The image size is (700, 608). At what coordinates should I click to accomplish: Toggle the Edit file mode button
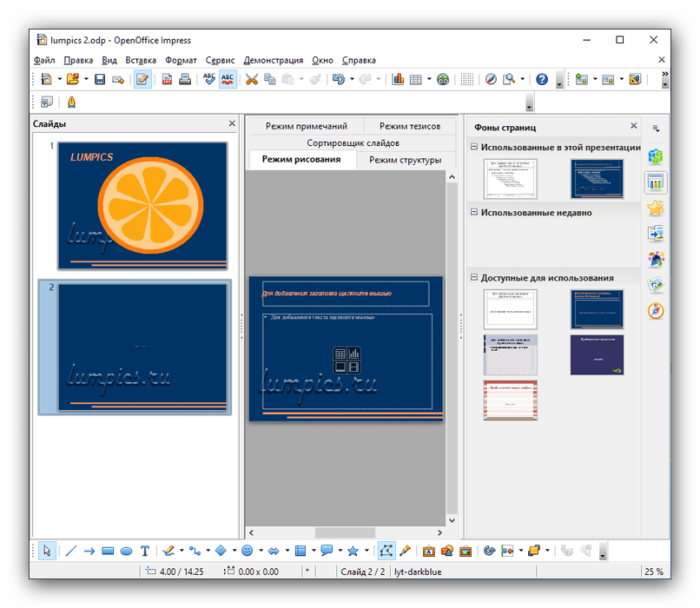click(142, 80)
